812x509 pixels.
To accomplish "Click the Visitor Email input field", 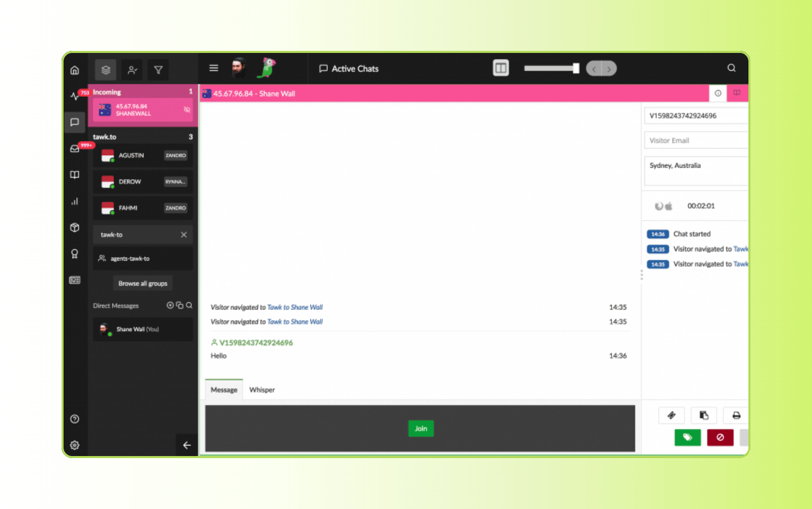I will tap(696, 140).
